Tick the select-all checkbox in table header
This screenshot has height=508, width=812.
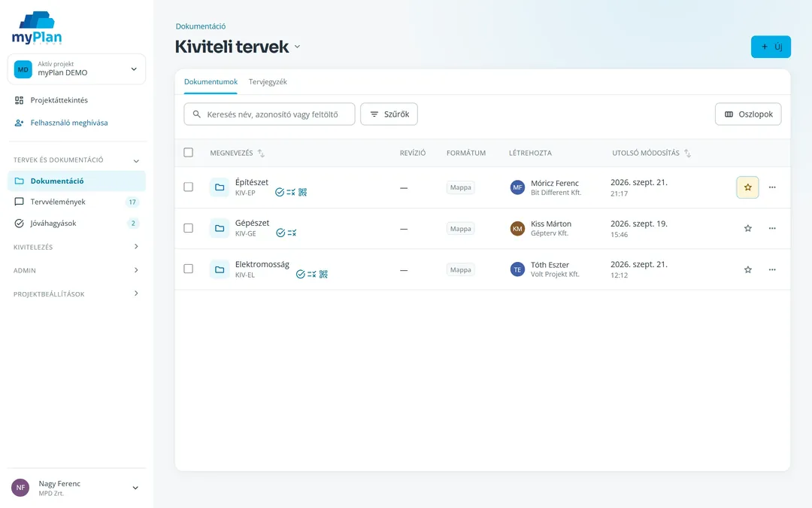[x=189, y=152]
